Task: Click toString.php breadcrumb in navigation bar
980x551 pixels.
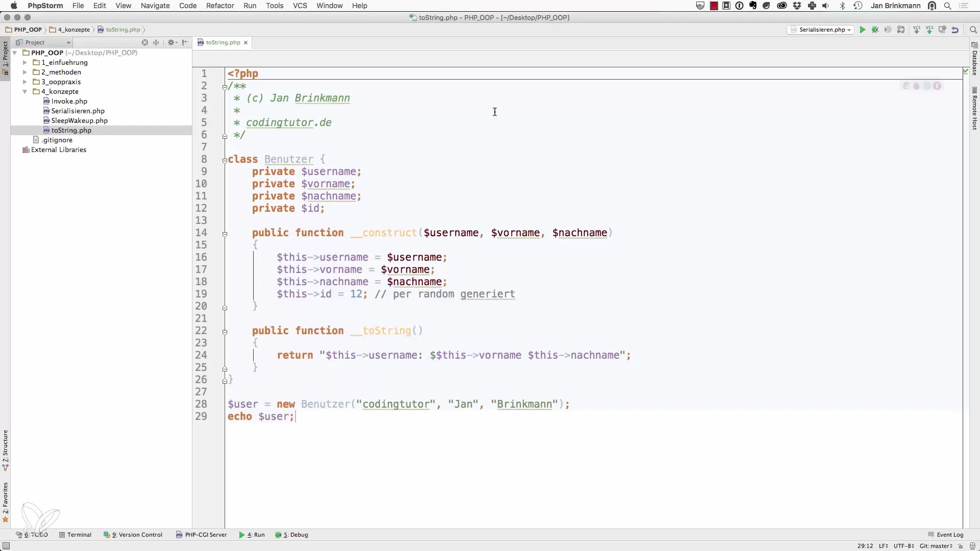Action: click(119, 30)
